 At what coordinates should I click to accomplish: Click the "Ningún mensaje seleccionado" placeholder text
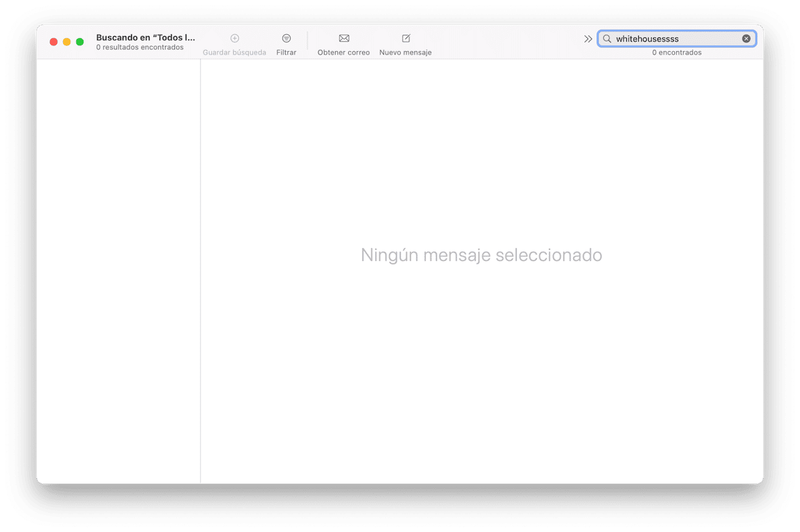pyautogui.click(x=482, y=255)
